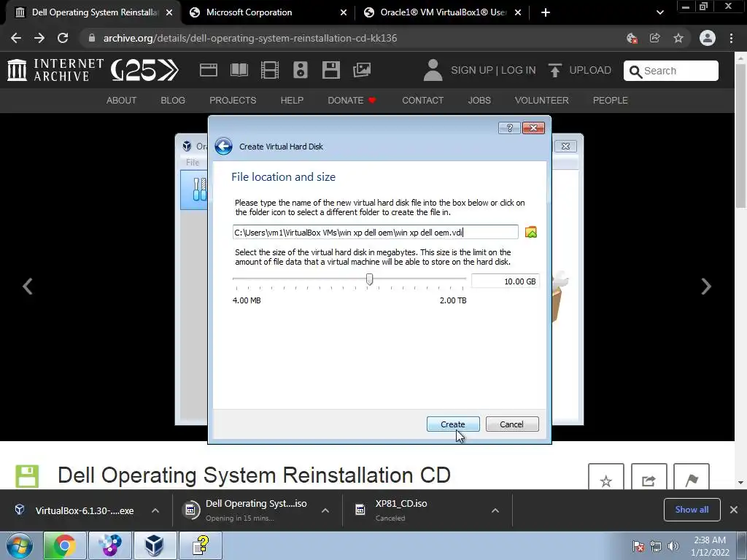The width and height of the screenshot is (747, 560).
Task: Open the HELP menu item
Action: coord(292,101)
